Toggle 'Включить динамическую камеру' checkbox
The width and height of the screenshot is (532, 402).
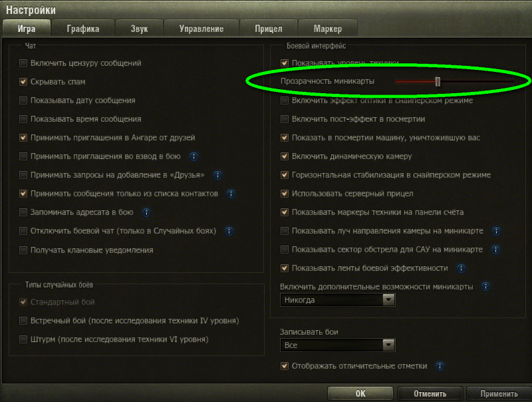tap(285, 156)
